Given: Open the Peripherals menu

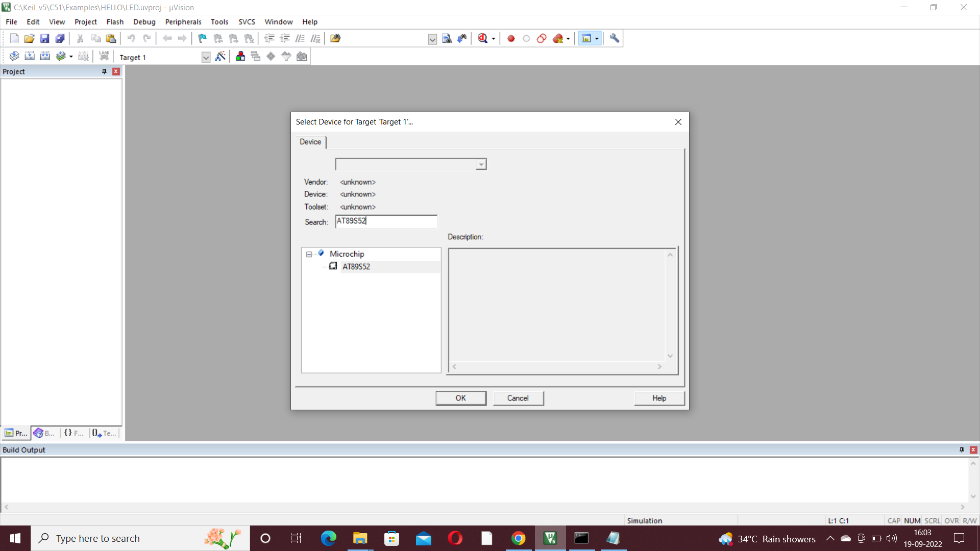Looking at the screenshot, I should pyautogui.click(x=183, y=22).
